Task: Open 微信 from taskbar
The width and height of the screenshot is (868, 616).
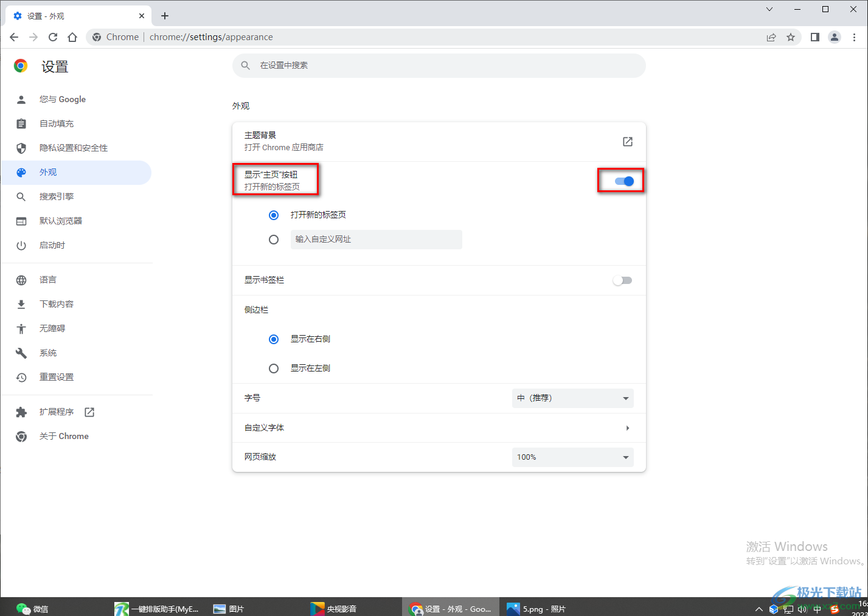Action: coord(32,608)
